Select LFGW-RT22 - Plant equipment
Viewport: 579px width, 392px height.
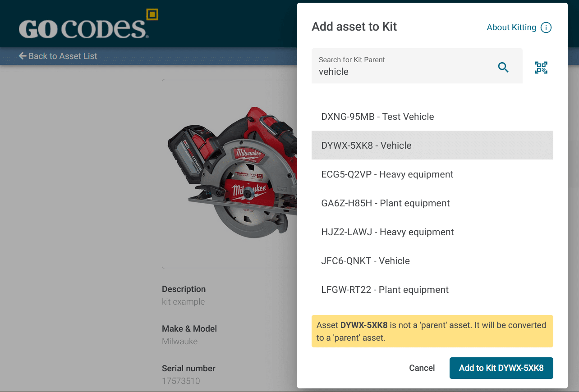[385, 290]
